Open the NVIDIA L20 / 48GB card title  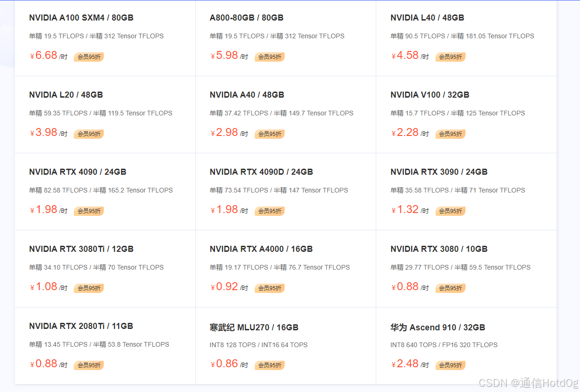(x=66, y=95)
